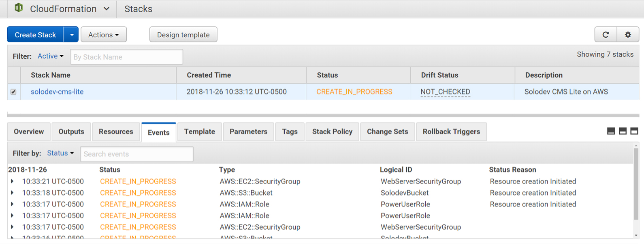The height and width of the screenshot is (252, 644).
Task: Open the Resources tab
Action: [116, 131]
